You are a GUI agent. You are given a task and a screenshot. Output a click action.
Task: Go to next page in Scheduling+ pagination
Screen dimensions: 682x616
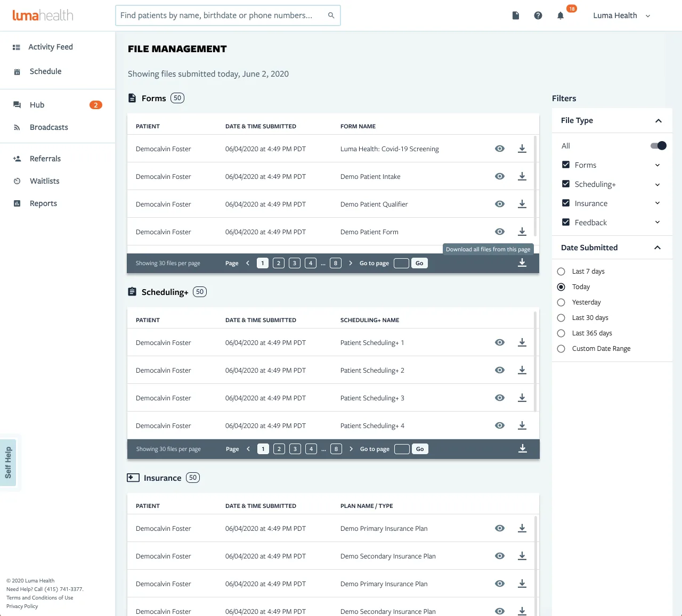[x=351, y=449]
